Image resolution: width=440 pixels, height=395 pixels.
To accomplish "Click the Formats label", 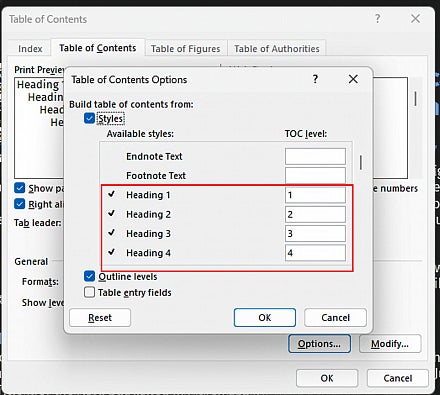I will (40, 282).
